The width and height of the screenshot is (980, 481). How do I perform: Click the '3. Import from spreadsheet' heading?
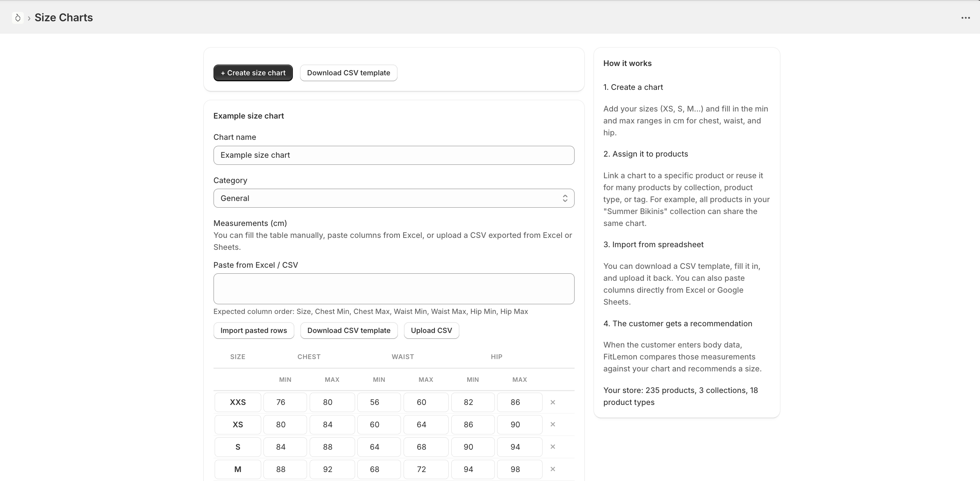click(653, 245)
